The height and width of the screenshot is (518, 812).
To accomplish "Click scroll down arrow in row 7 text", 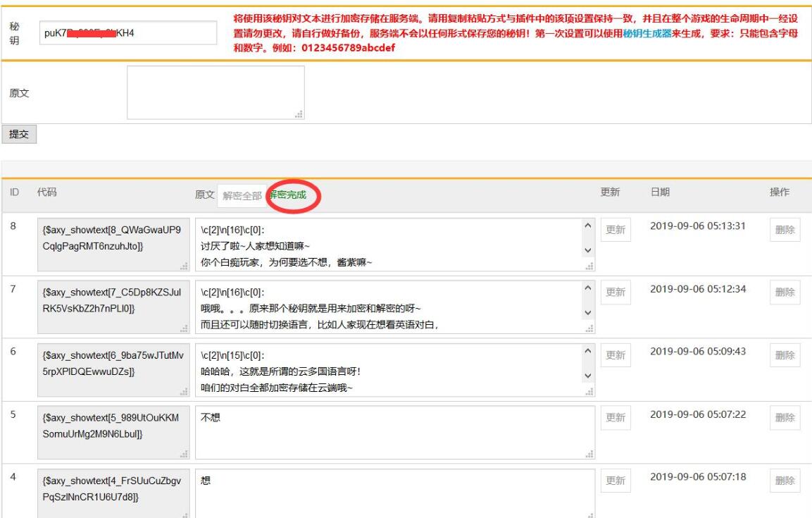I will point(588,313).
